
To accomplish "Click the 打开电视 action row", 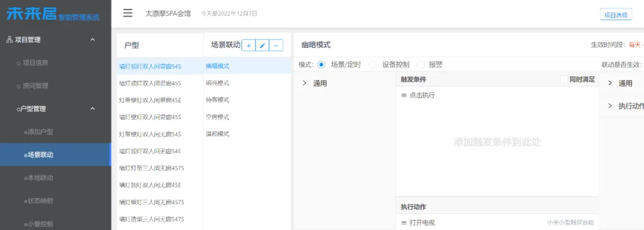I will (497, 223).
